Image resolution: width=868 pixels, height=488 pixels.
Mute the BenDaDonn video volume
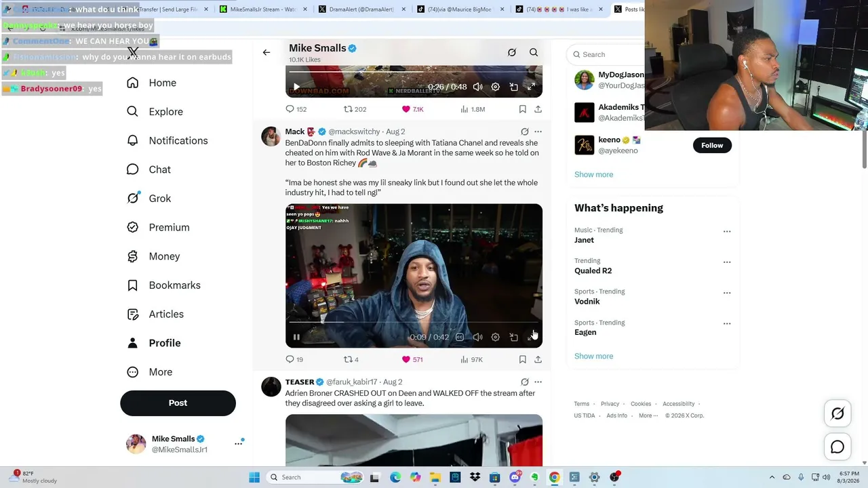[478, 337]
